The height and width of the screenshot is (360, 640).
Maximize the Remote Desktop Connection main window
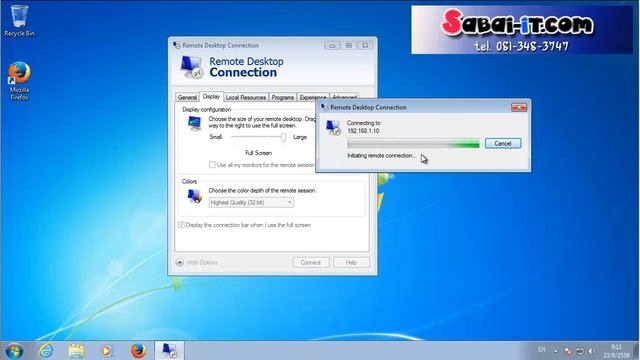[x=348, y=45]
